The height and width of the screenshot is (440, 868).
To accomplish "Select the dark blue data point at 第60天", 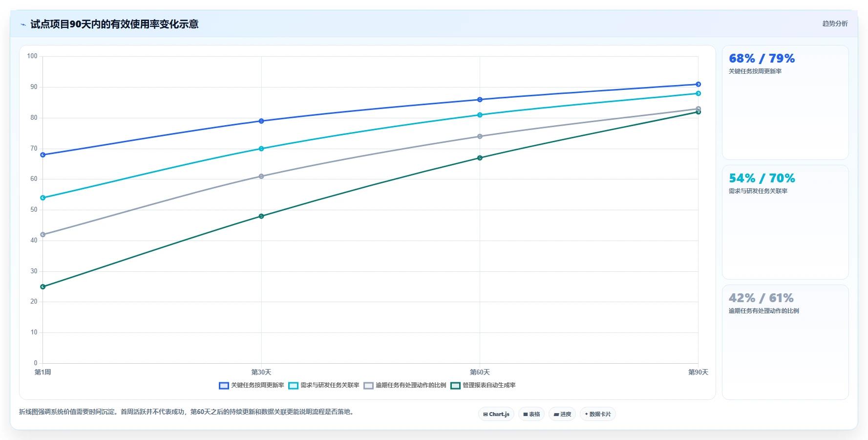I will (x=480, y=100).
